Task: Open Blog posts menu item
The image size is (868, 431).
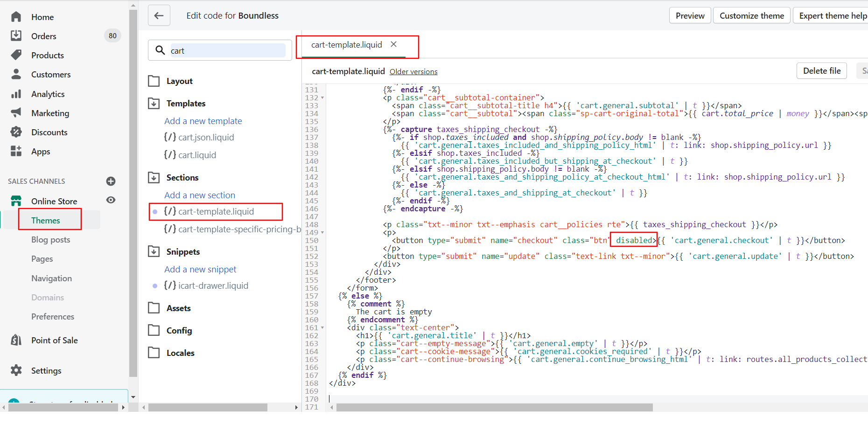Action: click(x=51, y=239)
